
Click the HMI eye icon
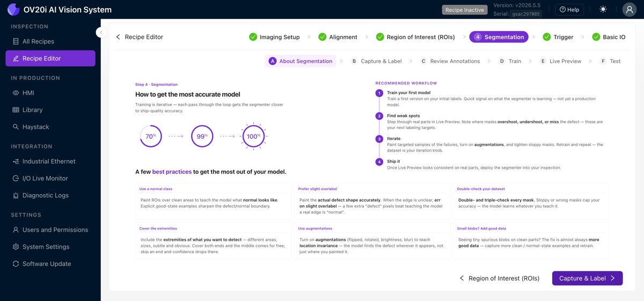[x=16, y=93]
